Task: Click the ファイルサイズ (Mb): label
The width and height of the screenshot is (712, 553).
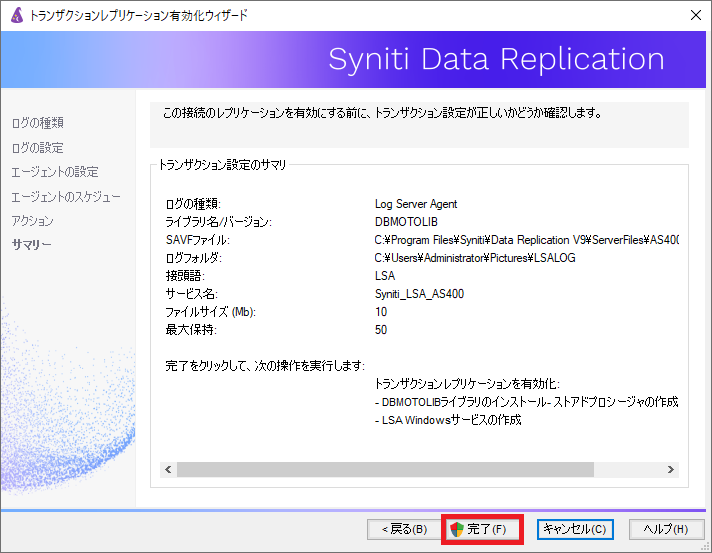Action: (x=210, y=312)
